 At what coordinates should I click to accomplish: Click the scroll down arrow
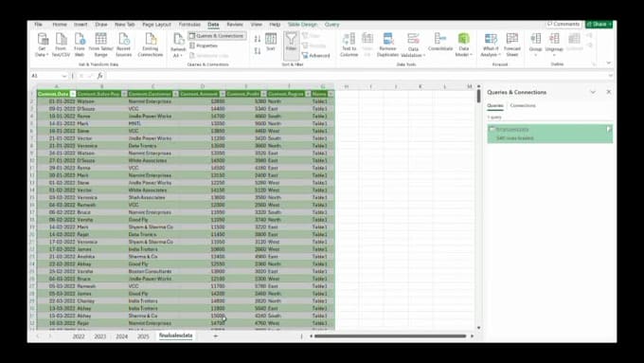coord(478,328)
